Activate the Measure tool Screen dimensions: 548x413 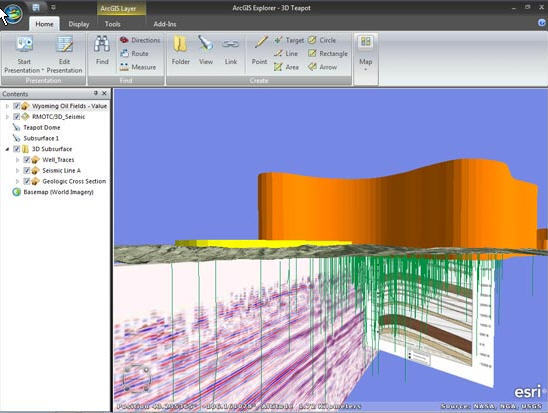(x=138, y=67)
